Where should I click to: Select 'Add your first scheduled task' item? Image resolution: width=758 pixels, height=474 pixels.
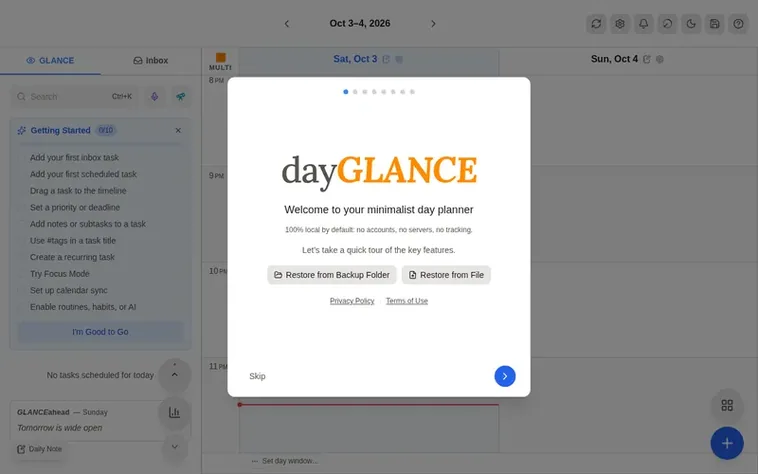pyautogui.click(x=83, y=174)
